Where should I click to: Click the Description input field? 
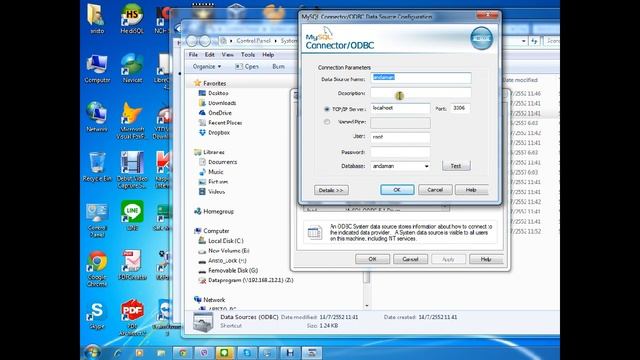(x=420, y=93)
